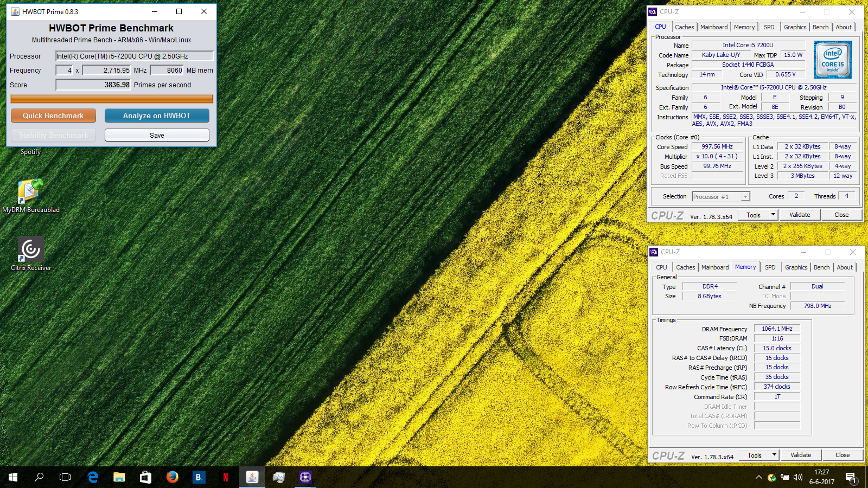Click Tools button in bottom CPU-Z
868x488 pixels.
755,455
